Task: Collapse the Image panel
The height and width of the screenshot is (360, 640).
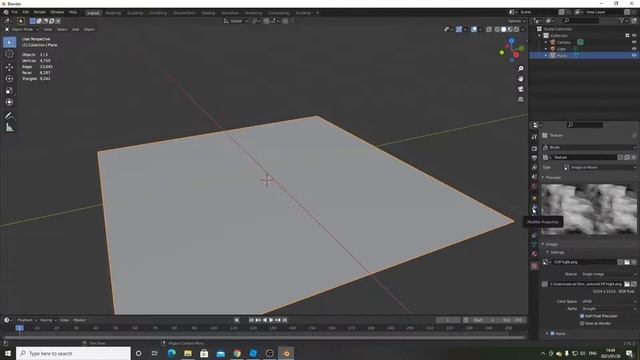Action: (550, 244)
